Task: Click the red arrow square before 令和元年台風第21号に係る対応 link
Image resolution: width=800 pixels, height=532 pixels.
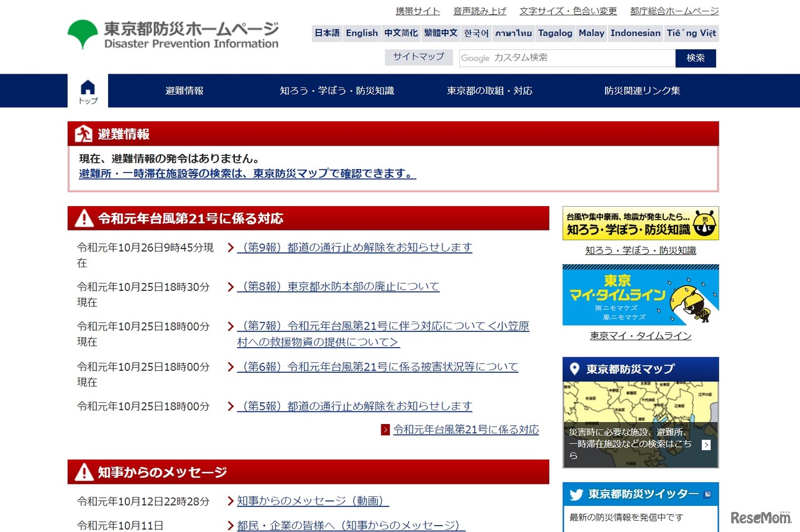Action: click(386, 430)
